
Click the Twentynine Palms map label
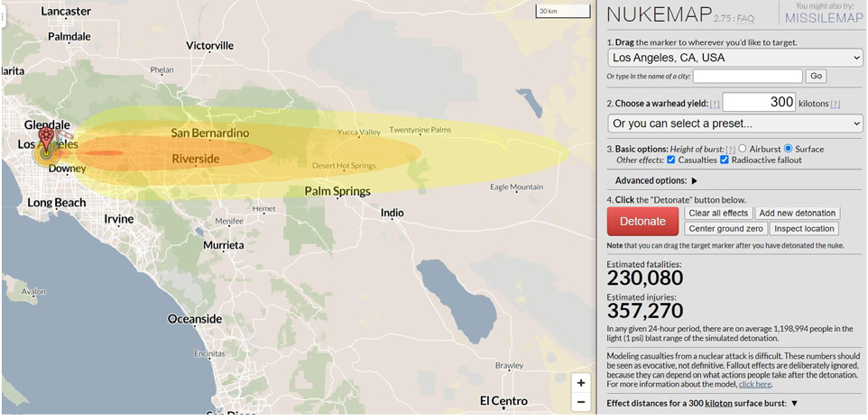[420, 130]
